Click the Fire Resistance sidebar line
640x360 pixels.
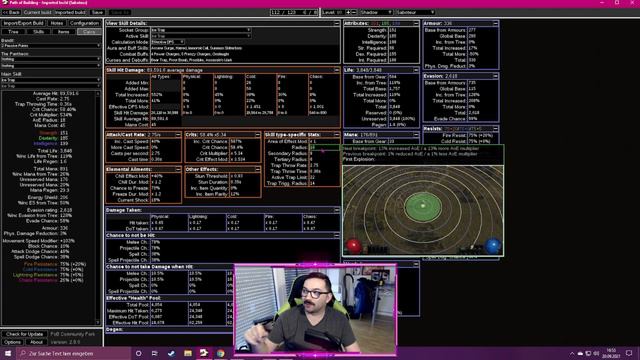[x=54, y=264]
